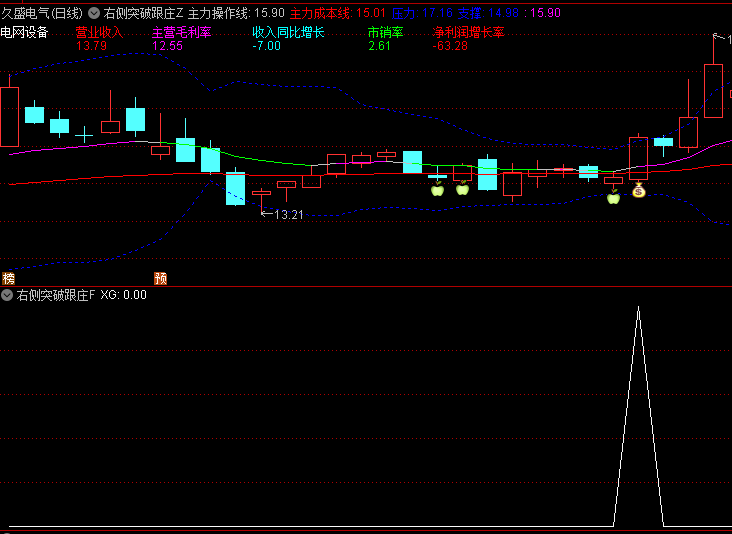Viewport: 732px width, 534px height.
Task: Click the blue 支撑: 14.98 label
Action: (x=488, y=13)
